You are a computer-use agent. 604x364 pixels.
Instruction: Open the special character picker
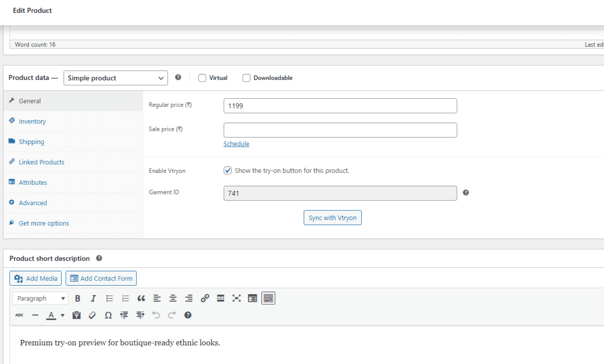pyautogui.click(x=108, y=315)
